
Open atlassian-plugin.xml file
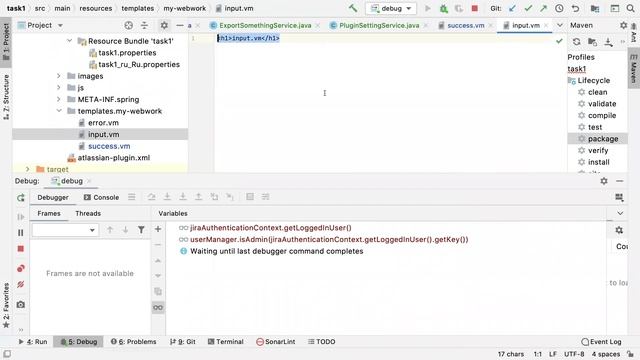tap(113, 158)
